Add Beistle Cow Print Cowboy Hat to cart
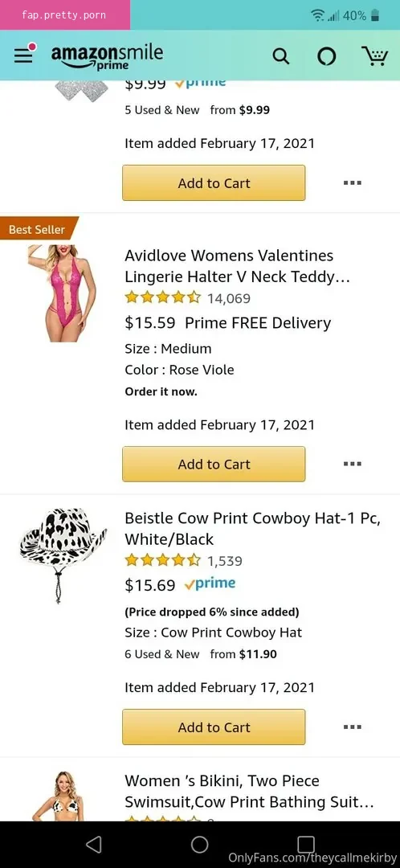The image size is (400, 868). (x=214, y=727)
